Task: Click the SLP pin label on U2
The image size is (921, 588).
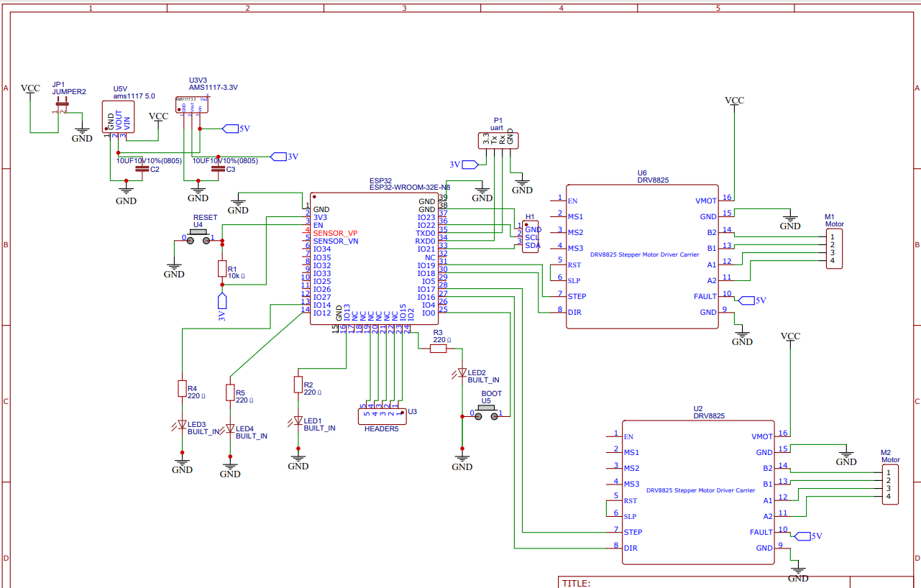Action: click(x=630, y=516)
